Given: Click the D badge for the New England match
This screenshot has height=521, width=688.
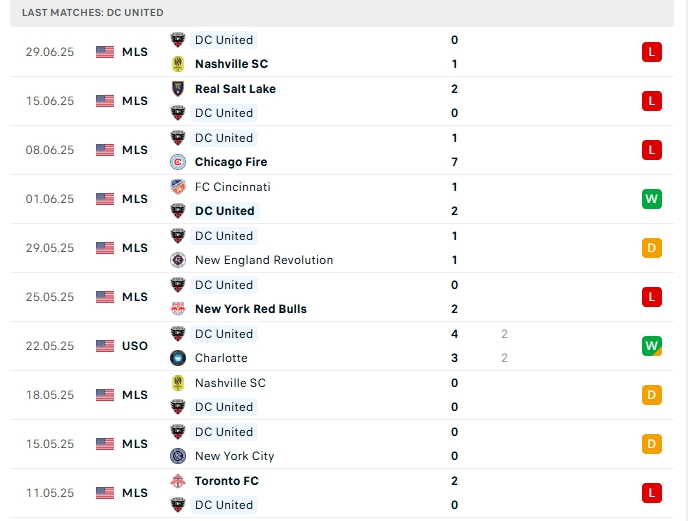Looking at the screenshot, I should (x=652, y=248).
